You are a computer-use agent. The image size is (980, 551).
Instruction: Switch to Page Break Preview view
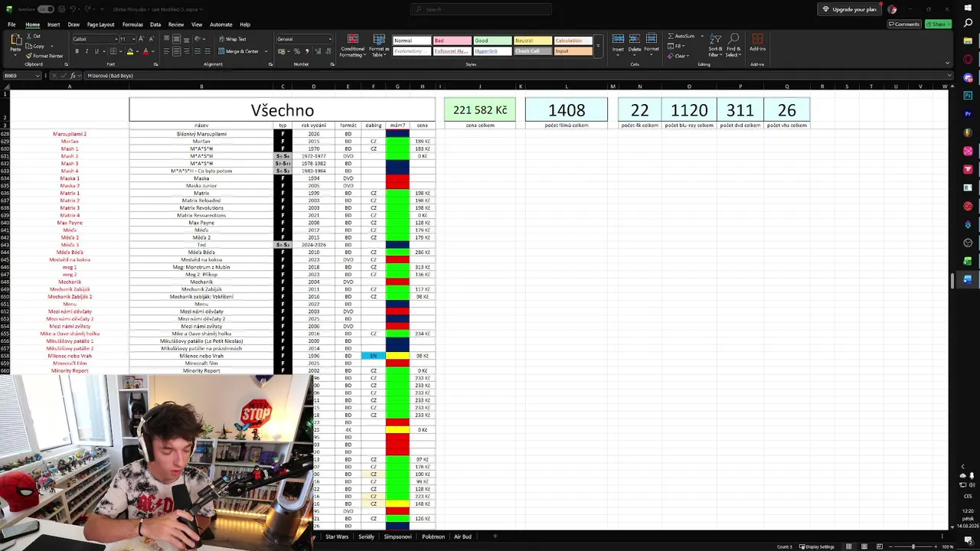coord(880,546)
